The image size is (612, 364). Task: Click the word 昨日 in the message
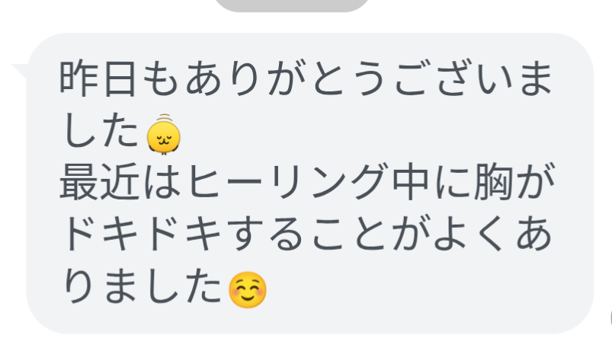98,78
